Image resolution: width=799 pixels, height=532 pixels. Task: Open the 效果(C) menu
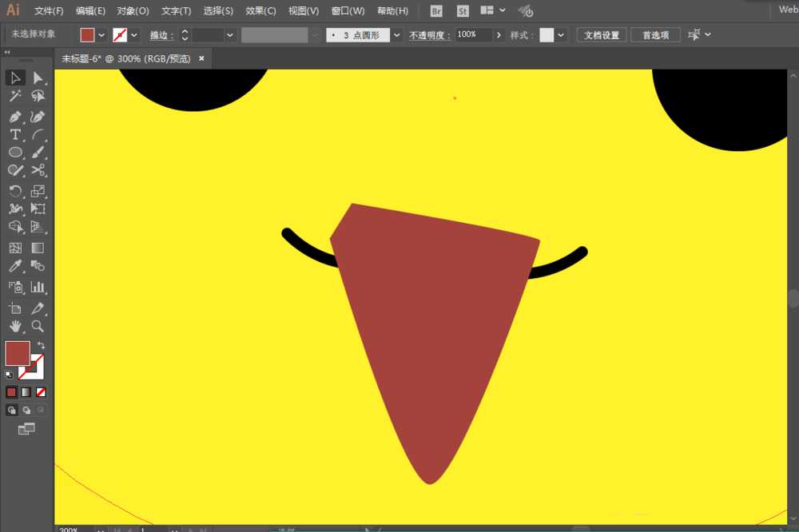tap(260, 11)
